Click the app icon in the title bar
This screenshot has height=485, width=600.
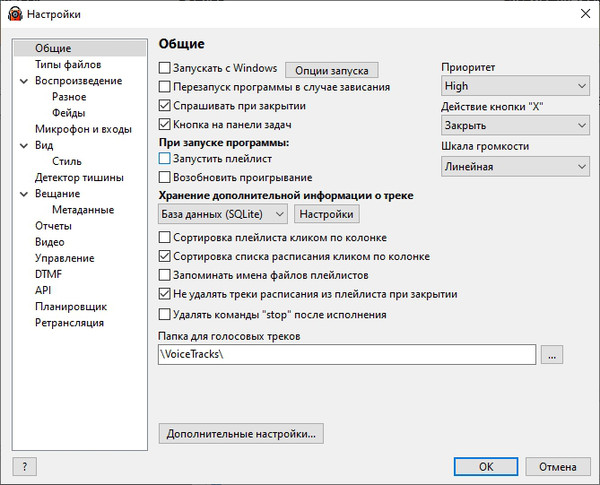coord(13,14)
